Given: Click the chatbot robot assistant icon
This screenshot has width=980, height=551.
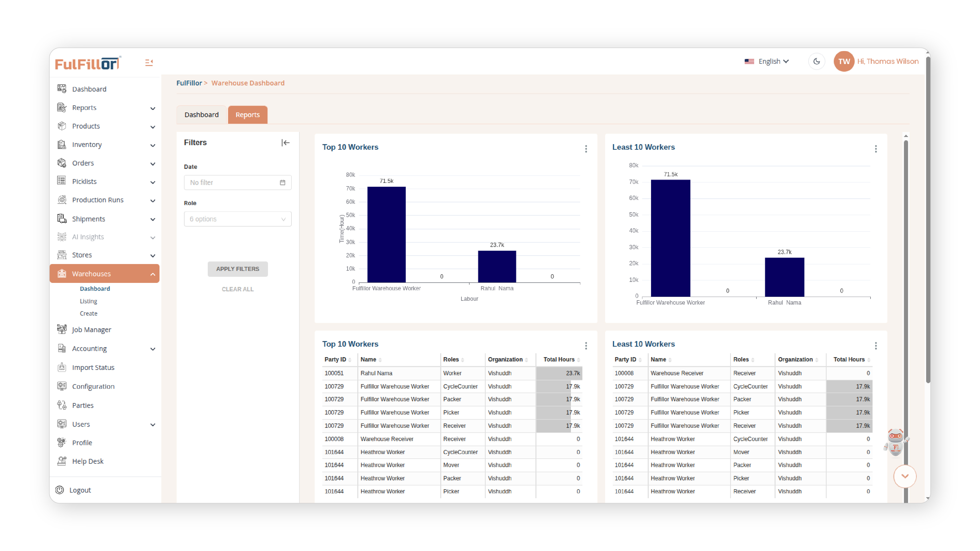Looking at the screenshot, I should pyautogui.click(x=896, y=442).
